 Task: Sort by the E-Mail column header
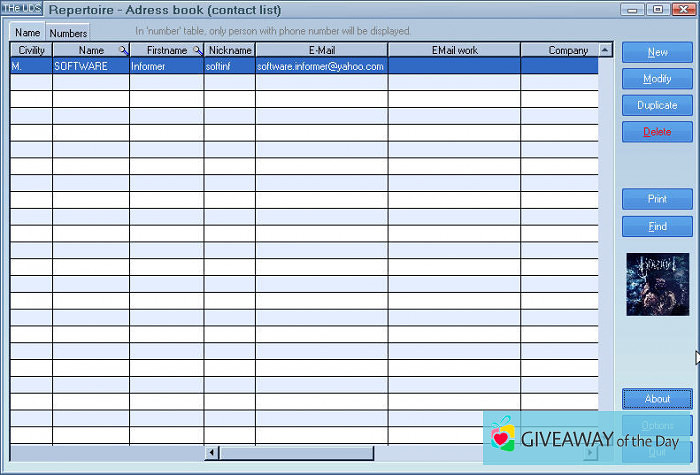(x=321, y=50)
